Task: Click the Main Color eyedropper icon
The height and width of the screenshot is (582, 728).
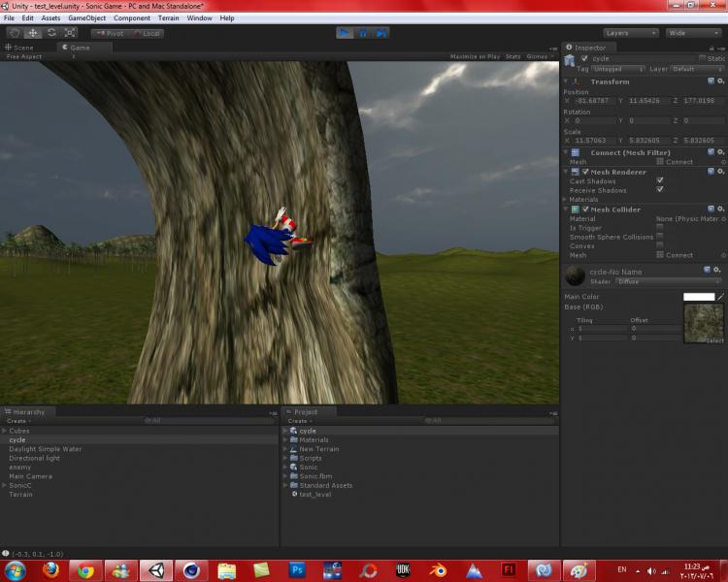Action: pyautogui.click(x=720, y=297)
